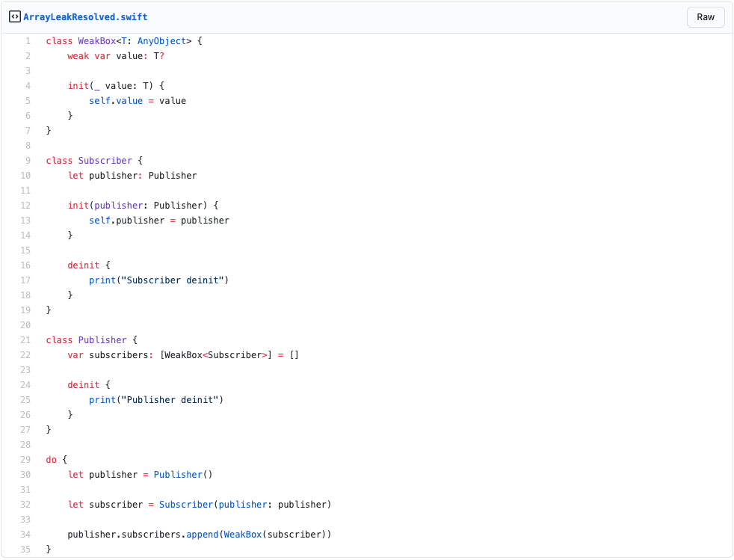This screenshot has width=734, height=560.
Task: Open the ArrayLeakResolved.swift file link
Action: click(85, 16)
